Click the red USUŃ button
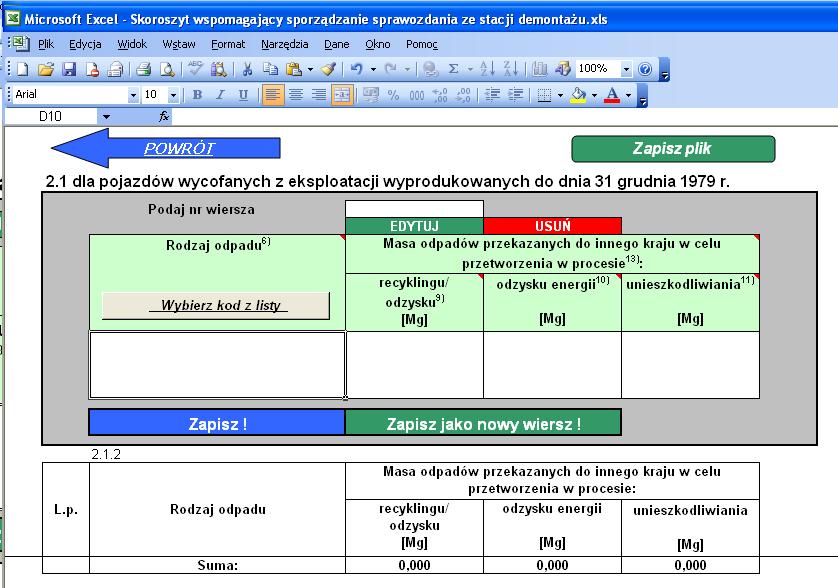The height and width of the screenshot is (588, 838). 553,226
